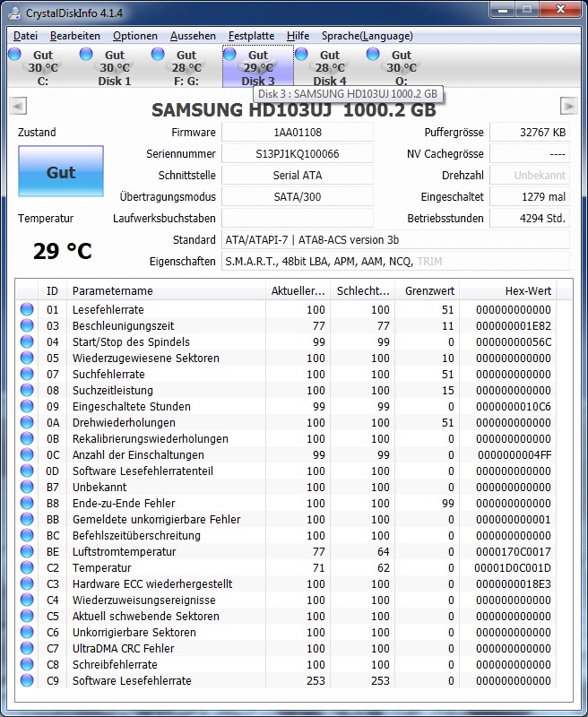Click the Schnittstelle field Serial ATA
Viewport: 588px width, 717px height.
pyautogui.click(x=298, y=176)
